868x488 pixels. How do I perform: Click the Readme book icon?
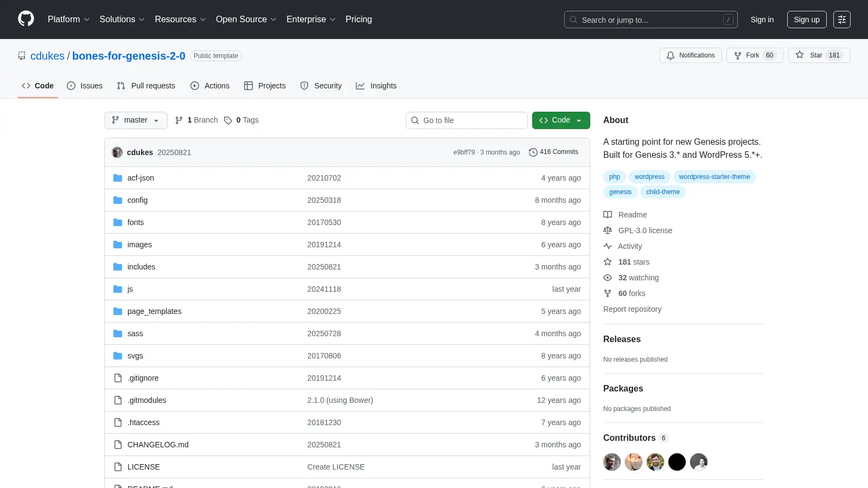point(608,215)
